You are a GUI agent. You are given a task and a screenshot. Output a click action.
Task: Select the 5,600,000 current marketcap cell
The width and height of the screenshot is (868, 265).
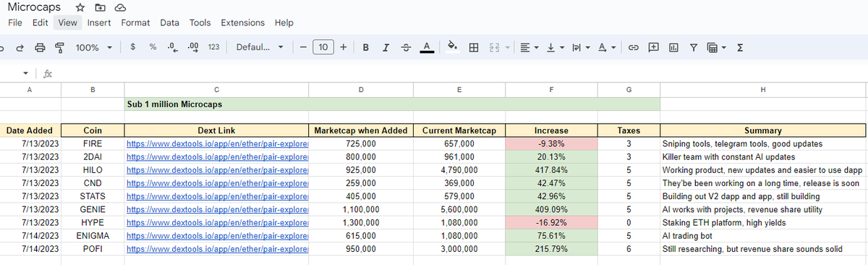point(459,209)
